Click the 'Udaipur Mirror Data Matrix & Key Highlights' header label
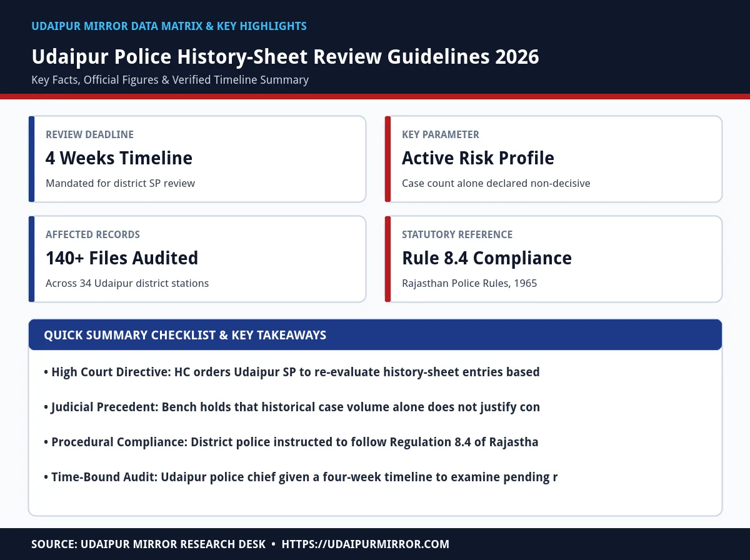Viewport: 750px width, 560px height. point(169,26)
